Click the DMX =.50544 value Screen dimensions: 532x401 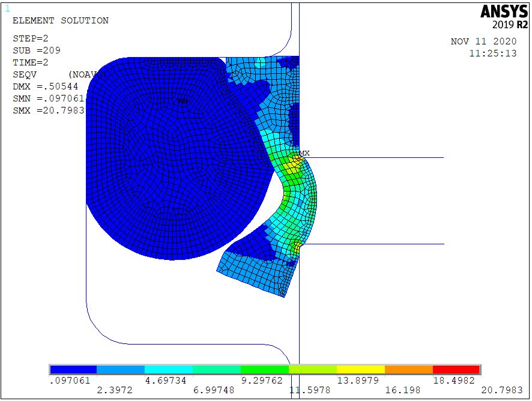pyautogui.click(x=46, y=86)
